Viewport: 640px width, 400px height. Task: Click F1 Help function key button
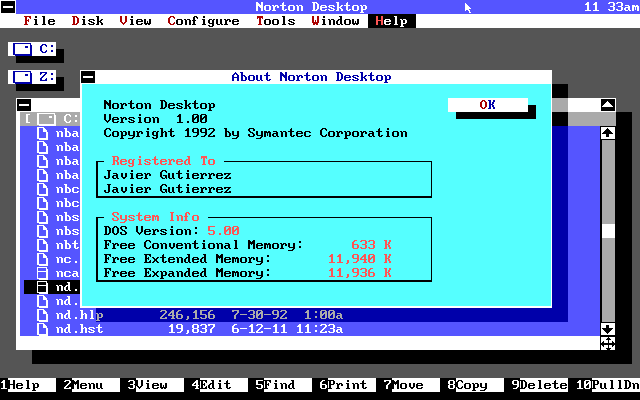pos(28,385)
